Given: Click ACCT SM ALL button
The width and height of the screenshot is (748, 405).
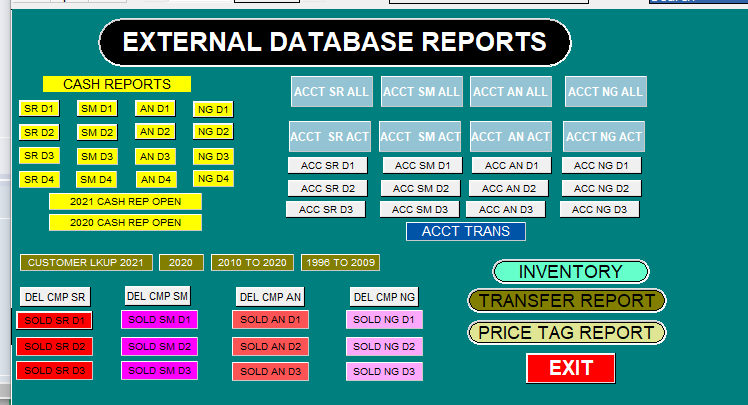Looking at the screenshot, I should [x=422, y=92].
